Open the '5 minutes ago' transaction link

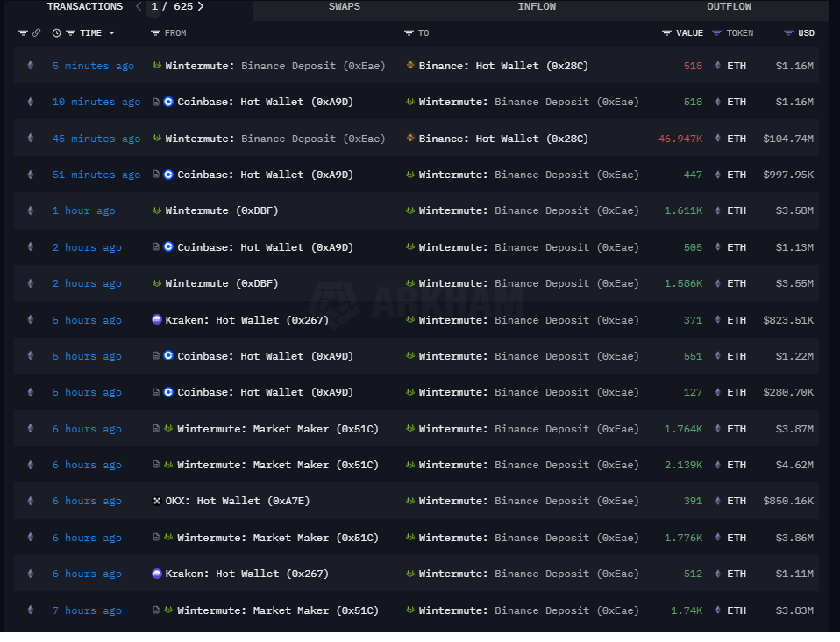(93, 66)
